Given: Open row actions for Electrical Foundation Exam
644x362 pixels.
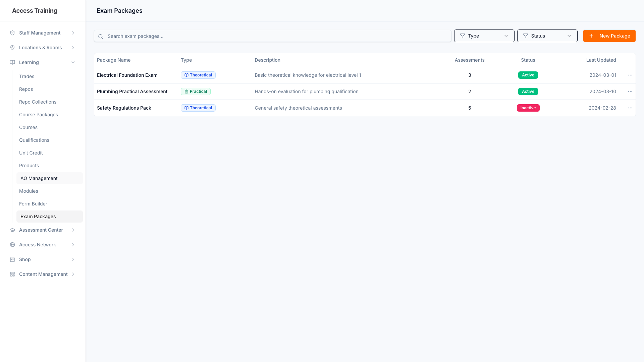Looking at the screenshot, I should coord(630,75).
